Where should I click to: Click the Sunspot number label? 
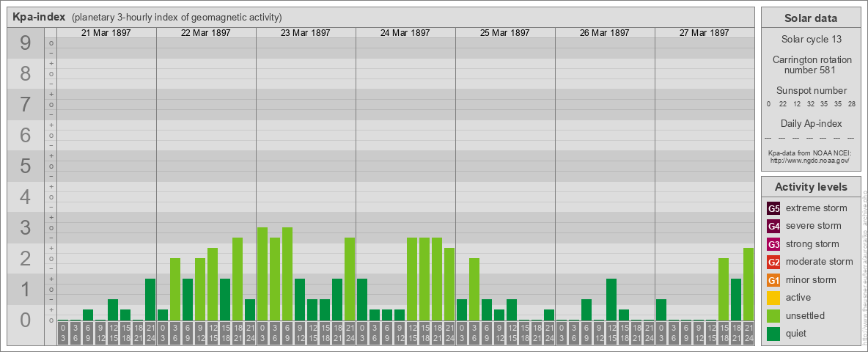coord(811,91)
